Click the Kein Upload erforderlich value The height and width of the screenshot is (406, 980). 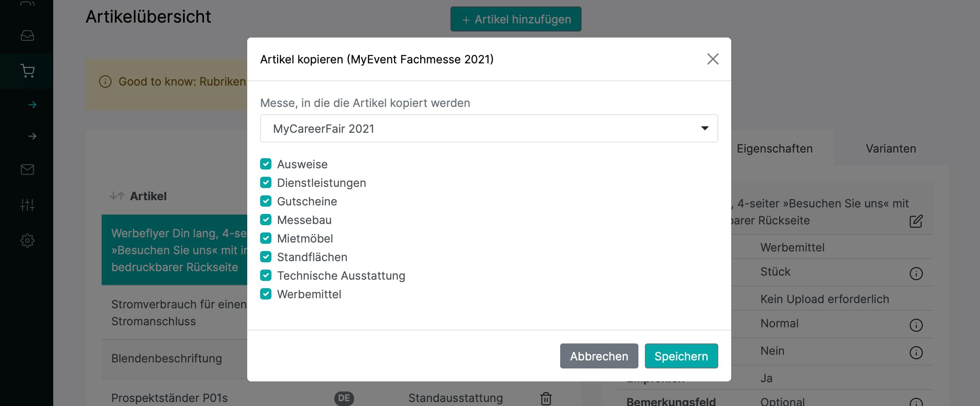pyautogui.click(x=824, y=299)
